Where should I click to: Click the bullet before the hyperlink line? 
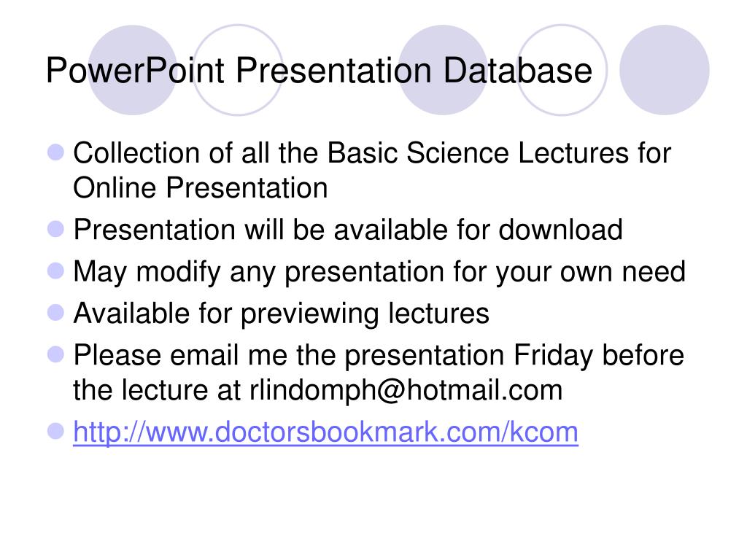click(55, 432)
